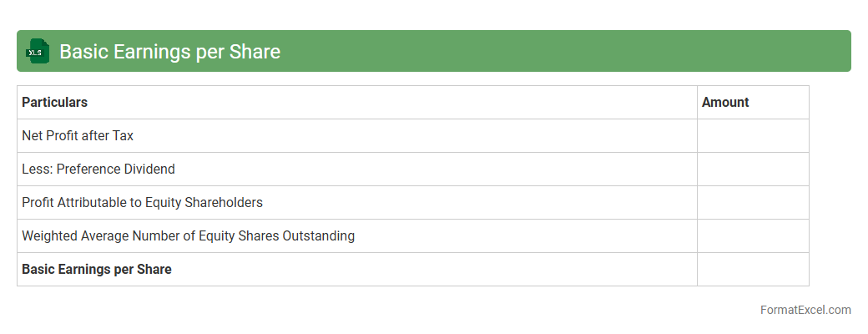Select Amount cell for Weighted Average Shares

753,236
